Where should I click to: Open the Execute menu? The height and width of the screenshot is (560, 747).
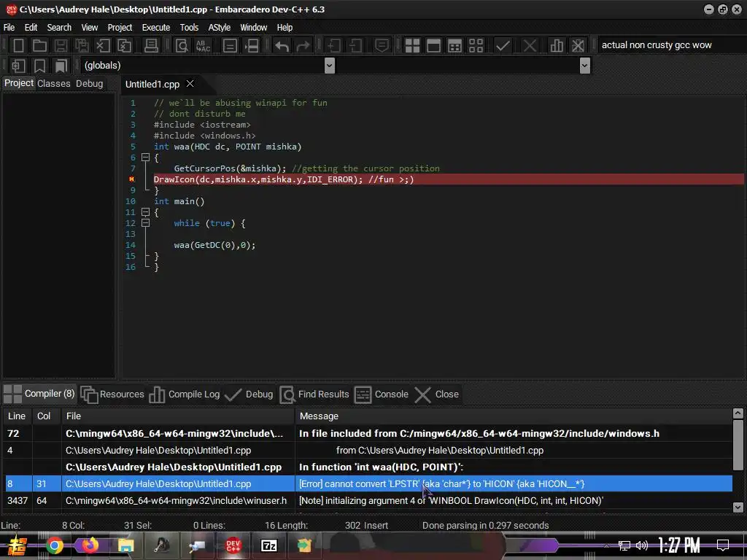pyautogui.click(x=156, y=27)
